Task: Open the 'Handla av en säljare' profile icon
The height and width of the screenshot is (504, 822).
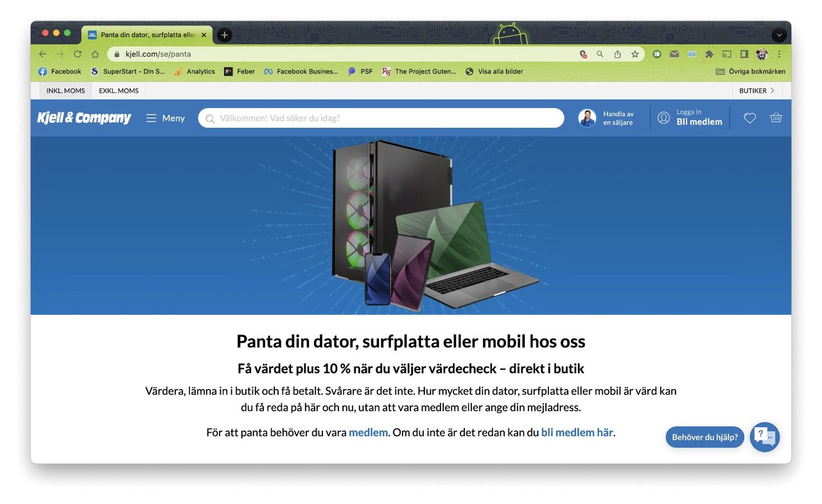Action: point(586,118)
